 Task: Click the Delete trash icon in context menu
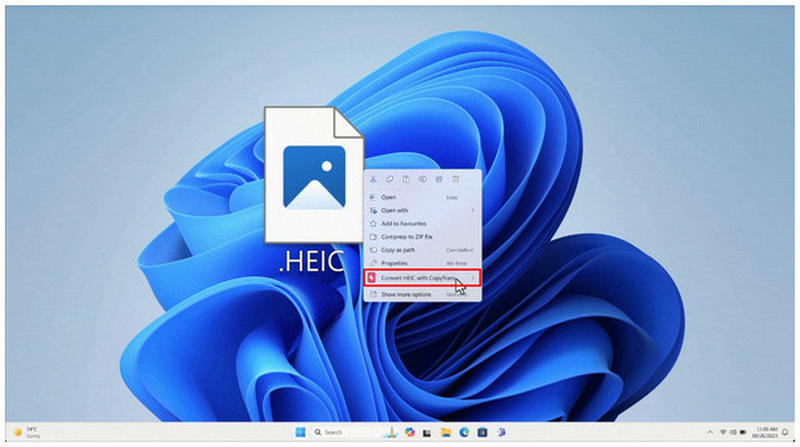[456, 179]
